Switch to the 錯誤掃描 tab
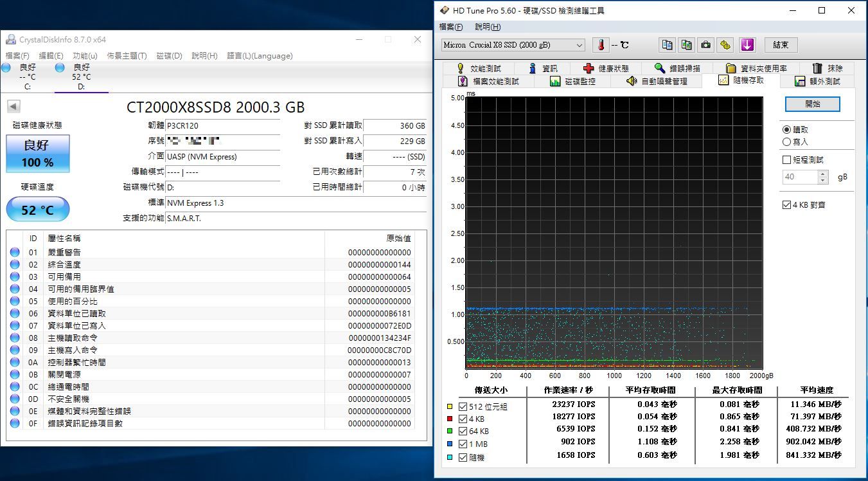This screenshot has height=481, width=868. [x=677, y=68]
